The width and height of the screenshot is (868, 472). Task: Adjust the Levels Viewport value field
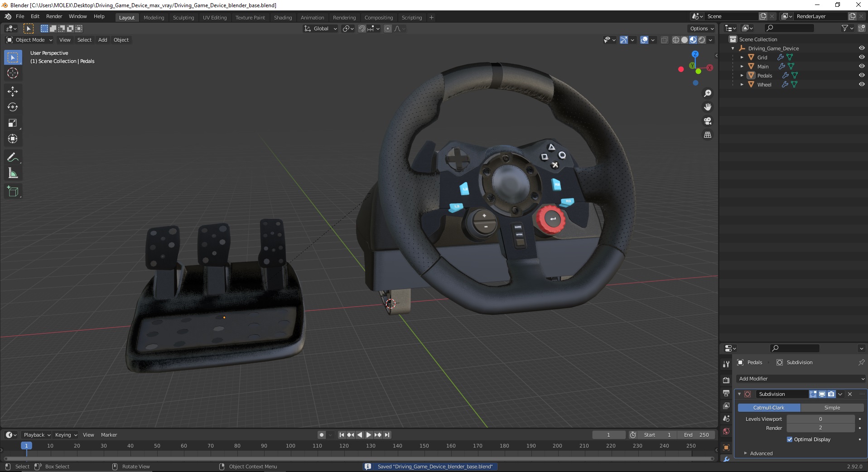[x=820, y=419]
